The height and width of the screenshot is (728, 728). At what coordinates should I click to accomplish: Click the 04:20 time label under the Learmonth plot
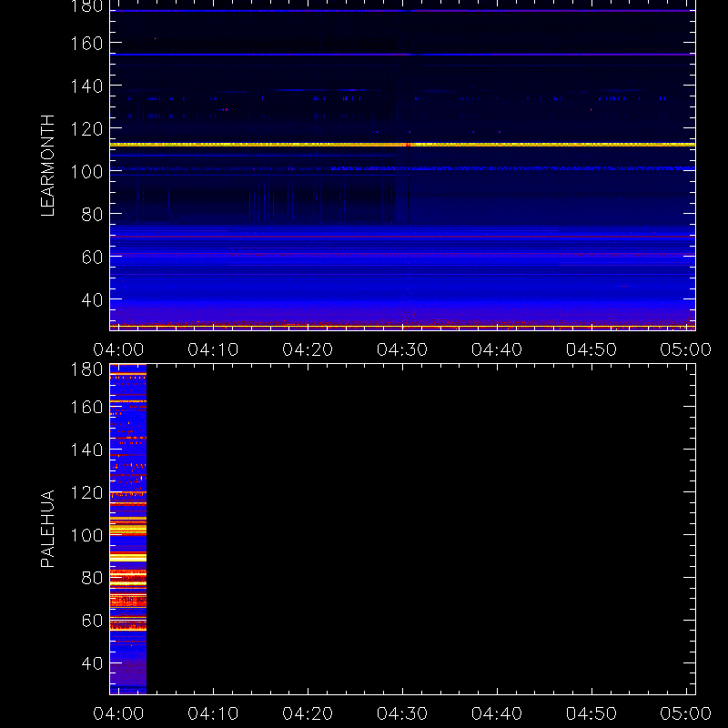pyautogui.click(x=308, y=349)
